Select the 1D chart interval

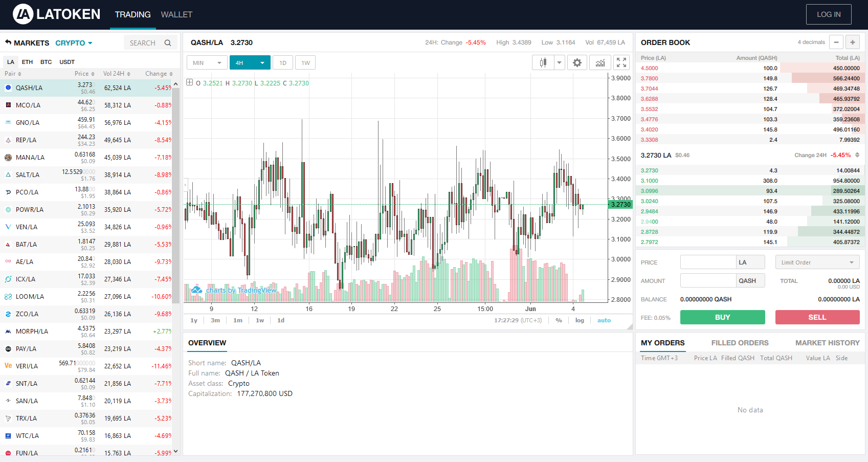283,62
